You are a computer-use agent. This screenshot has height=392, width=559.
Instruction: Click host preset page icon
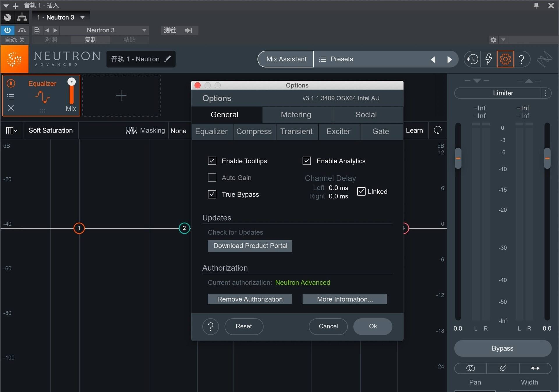point(37,30)
